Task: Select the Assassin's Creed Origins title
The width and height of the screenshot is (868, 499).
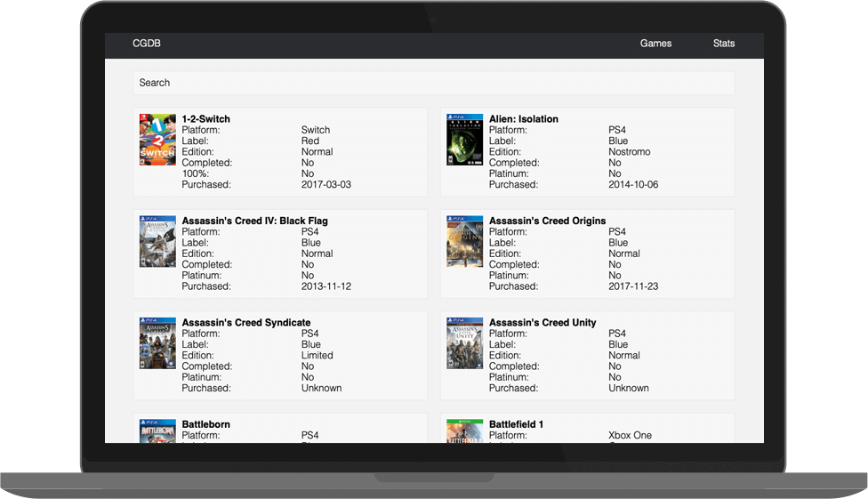Action: click(x=547, y=221)
